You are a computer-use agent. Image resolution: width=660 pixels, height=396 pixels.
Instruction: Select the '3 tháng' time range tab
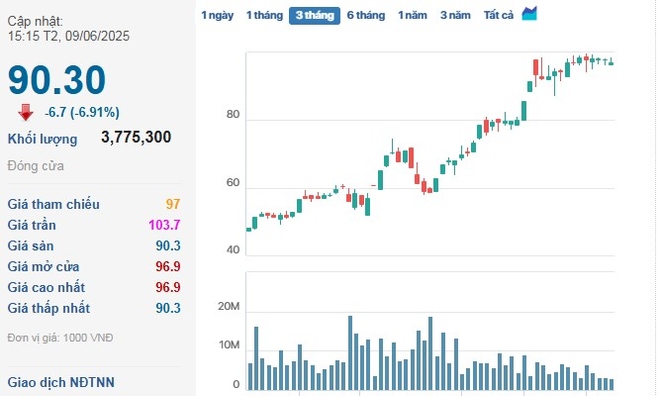(314, 16)
